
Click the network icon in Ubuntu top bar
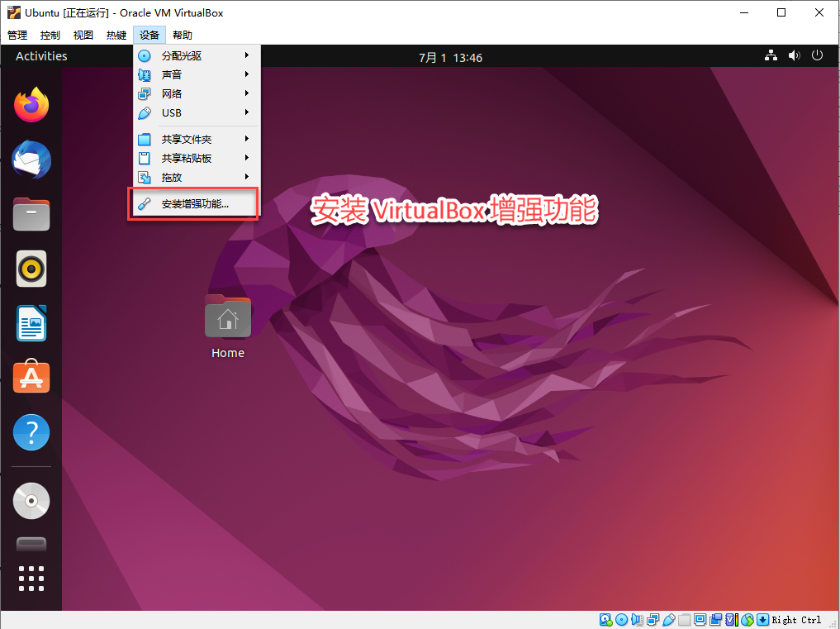(x=771, y=55)
